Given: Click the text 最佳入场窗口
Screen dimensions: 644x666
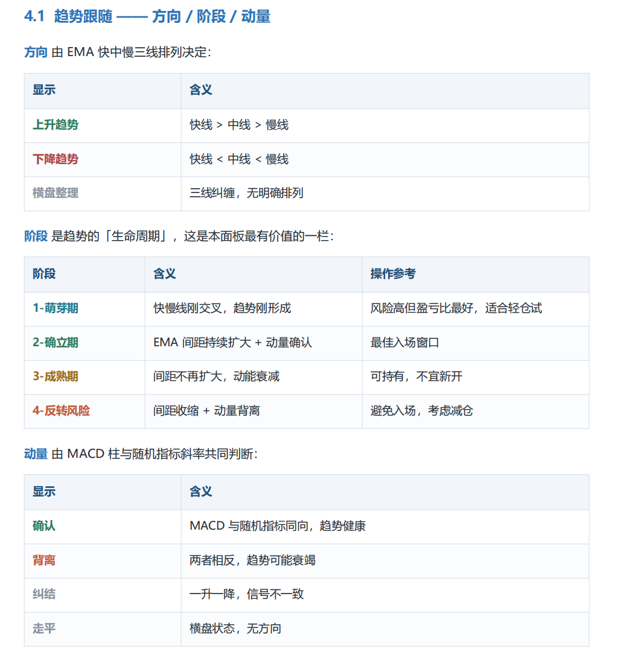Looking at the screenshot, I should [404, 342].
